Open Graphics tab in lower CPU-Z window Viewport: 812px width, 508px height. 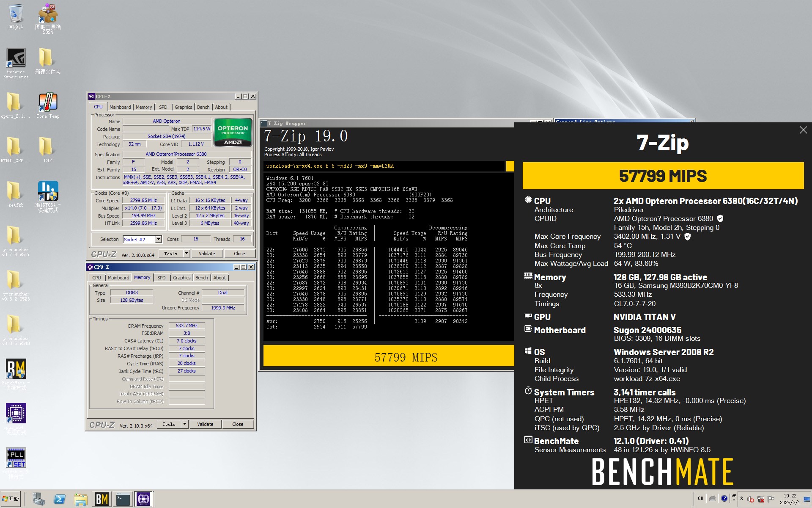click(182, 278)
